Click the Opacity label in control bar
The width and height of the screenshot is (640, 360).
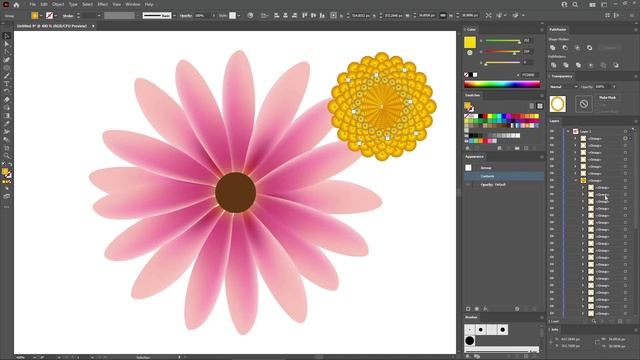186,16
